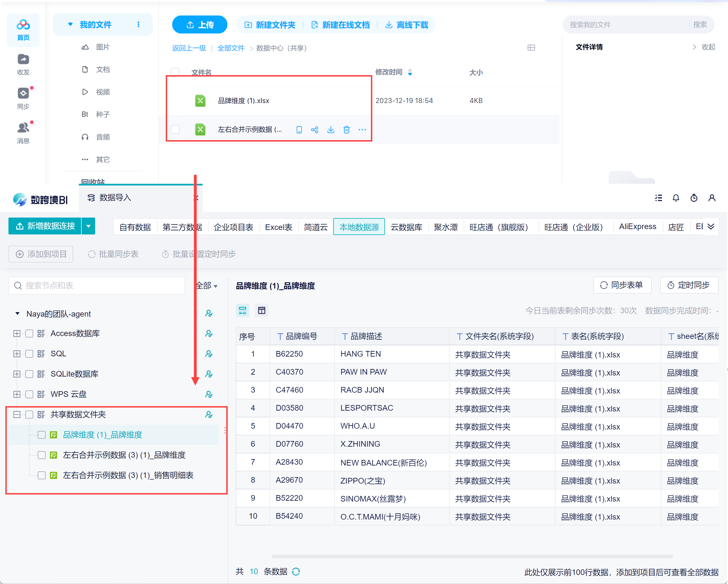This screenshot has height=584, width=728.
Task: Click the timer clock icon in header
Action: 694,198
